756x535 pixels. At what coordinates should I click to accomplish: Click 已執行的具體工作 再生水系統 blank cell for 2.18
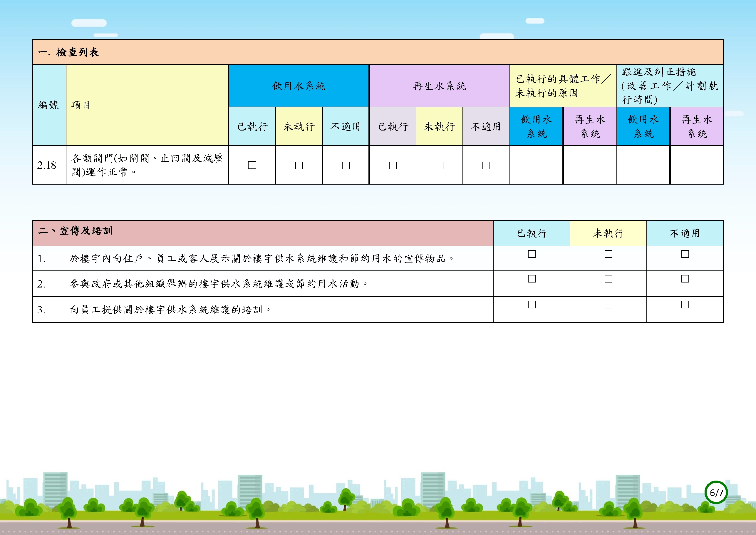pyautogui.click(x=590, y=165)
